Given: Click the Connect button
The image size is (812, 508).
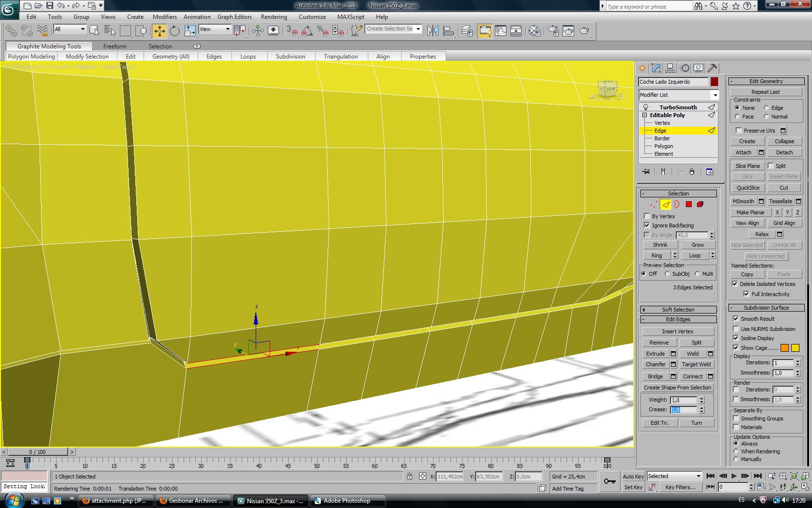Looking at the screenshot, I should [693, 376].
